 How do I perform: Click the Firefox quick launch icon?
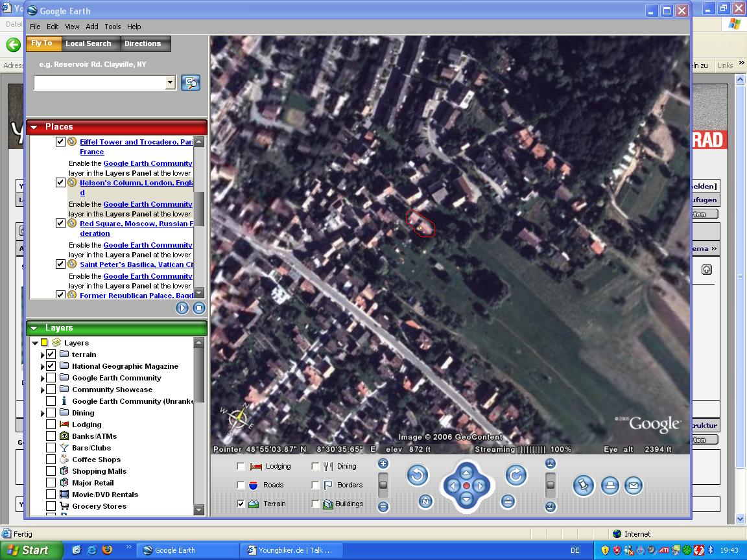pyautogui.click(x=107, y=550)
